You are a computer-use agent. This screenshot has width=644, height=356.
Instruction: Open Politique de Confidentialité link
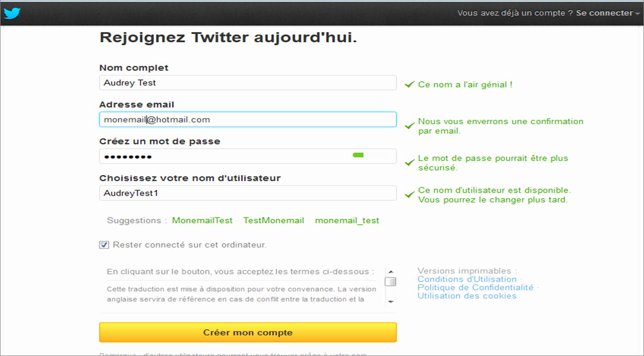click(x=475, y=287)
